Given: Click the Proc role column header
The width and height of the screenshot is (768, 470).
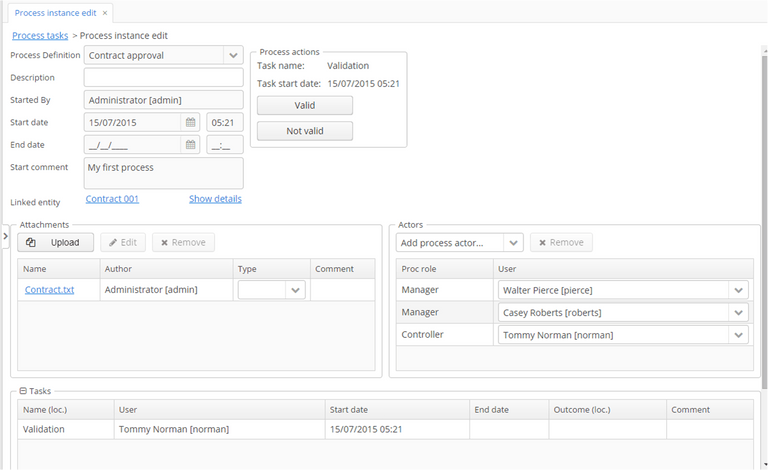Looking at the screenshot, I should pos(445,269).
